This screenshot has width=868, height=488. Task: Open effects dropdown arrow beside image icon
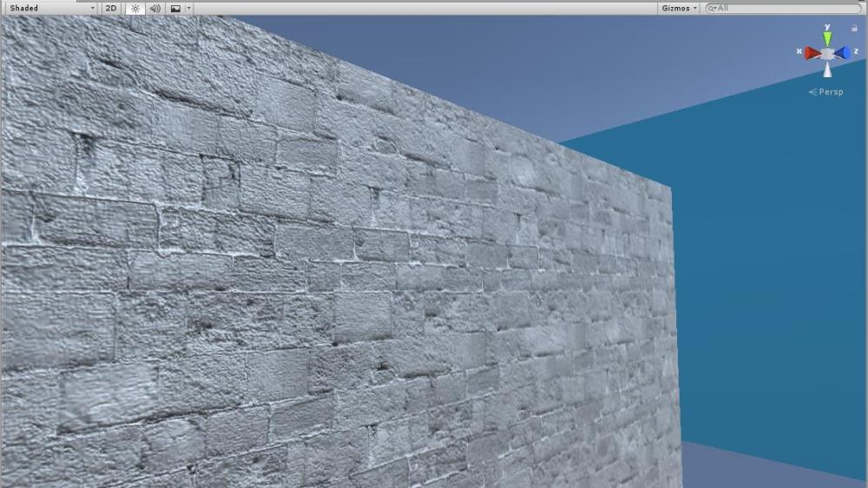188,9
